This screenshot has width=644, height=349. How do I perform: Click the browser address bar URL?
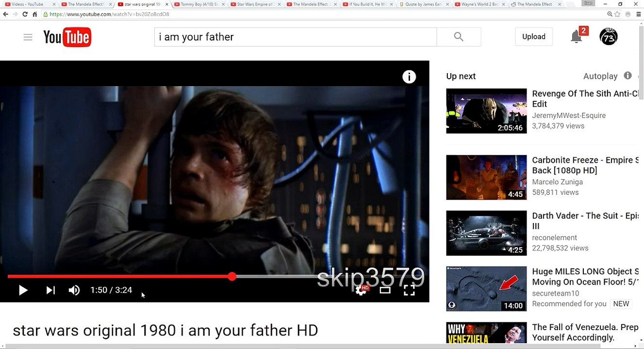[x=109, y=14]
